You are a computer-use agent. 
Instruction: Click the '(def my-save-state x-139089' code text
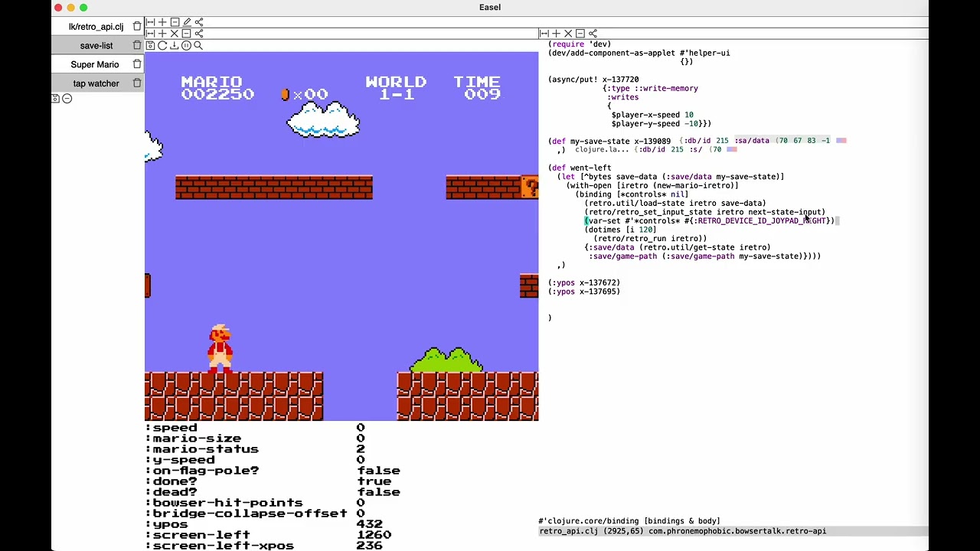click(609, 141)
